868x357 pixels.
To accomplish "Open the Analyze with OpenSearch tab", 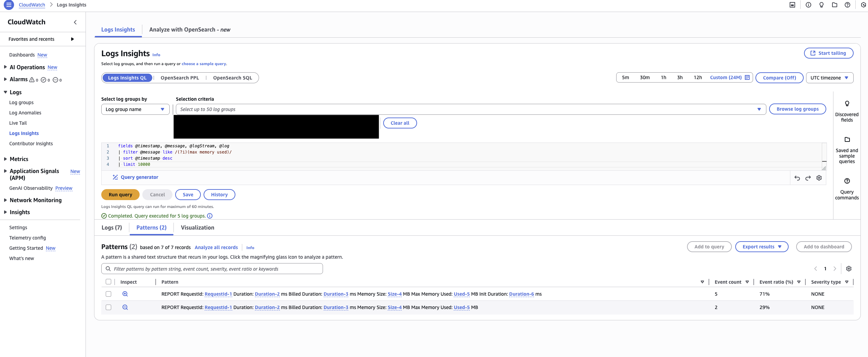I will pos(190,29).
